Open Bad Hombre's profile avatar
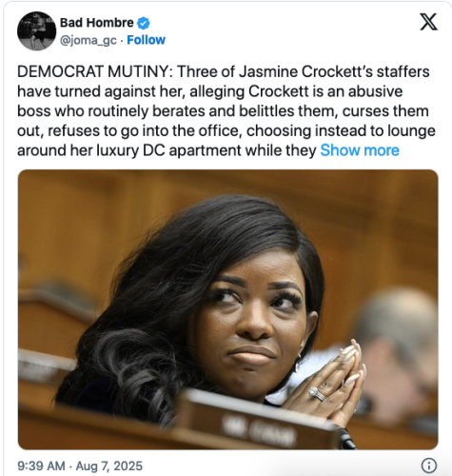Viewport: 452px width, 476px height. [36, 30]
